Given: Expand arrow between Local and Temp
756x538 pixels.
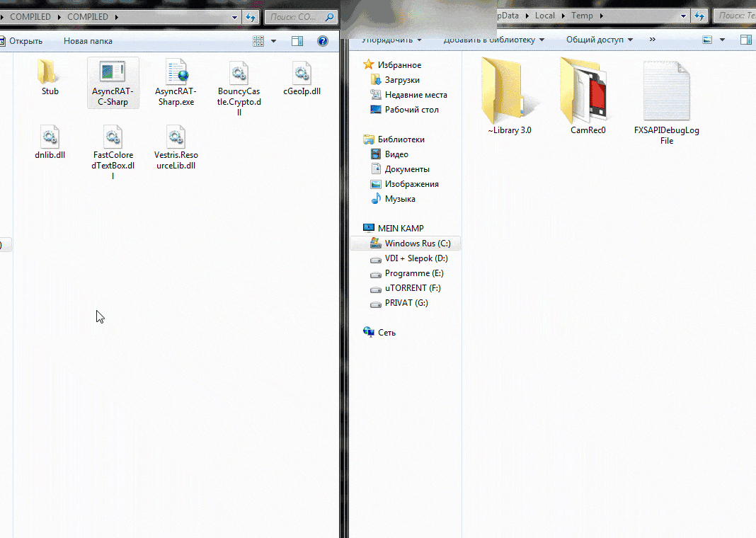Looking at the screenshot, I should 563,16.
